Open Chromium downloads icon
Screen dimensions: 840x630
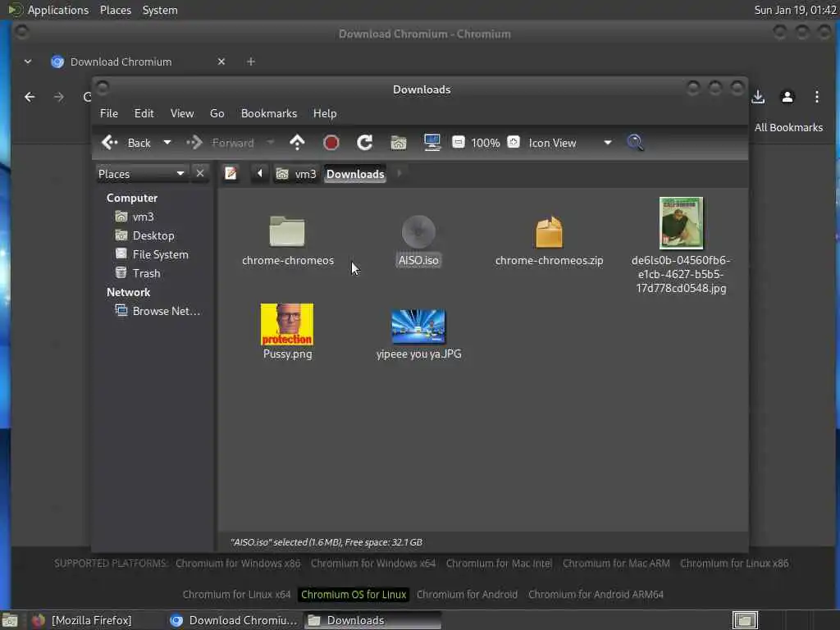758,97
